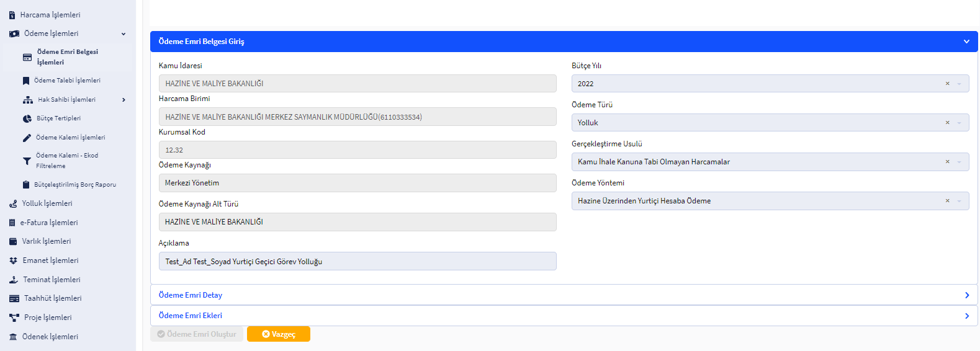Image resolution: width=980 pixels, height=351 pixels.
Task: Collapse the Ödeme Emri Belgesi Giriş panel
Action: 966,42
